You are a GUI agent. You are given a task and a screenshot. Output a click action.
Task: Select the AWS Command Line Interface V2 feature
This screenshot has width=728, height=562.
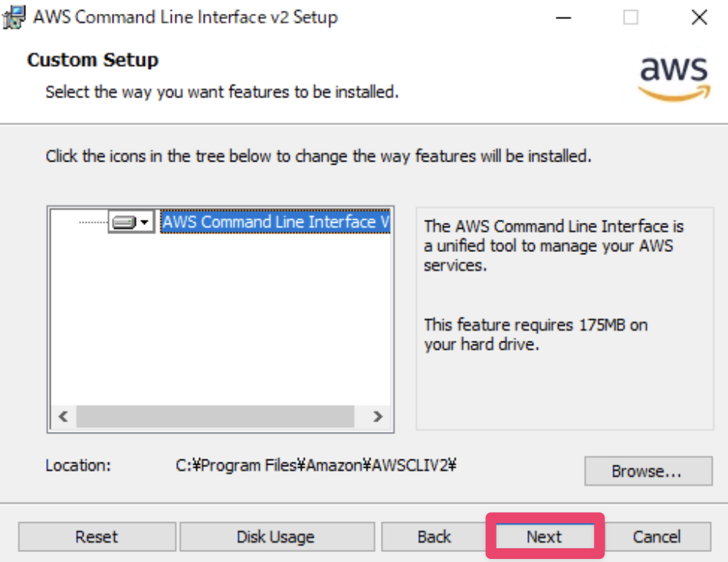(x=276, y=222)
